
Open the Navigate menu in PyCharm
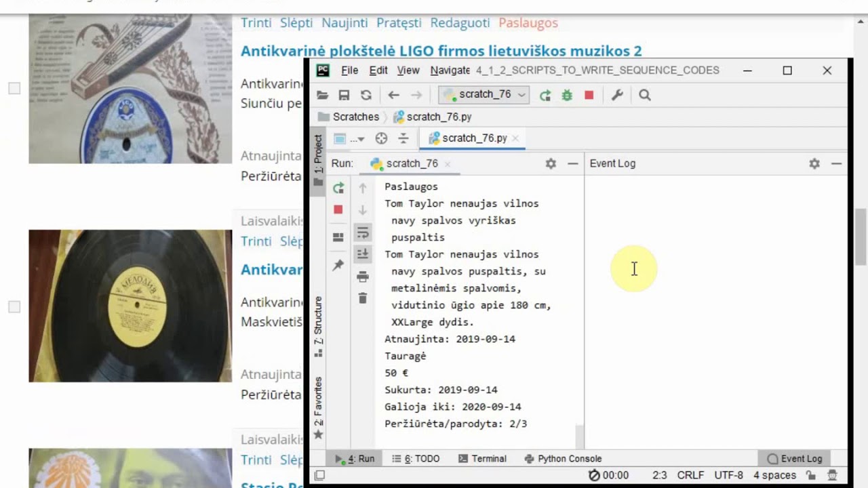click(450, 70)
